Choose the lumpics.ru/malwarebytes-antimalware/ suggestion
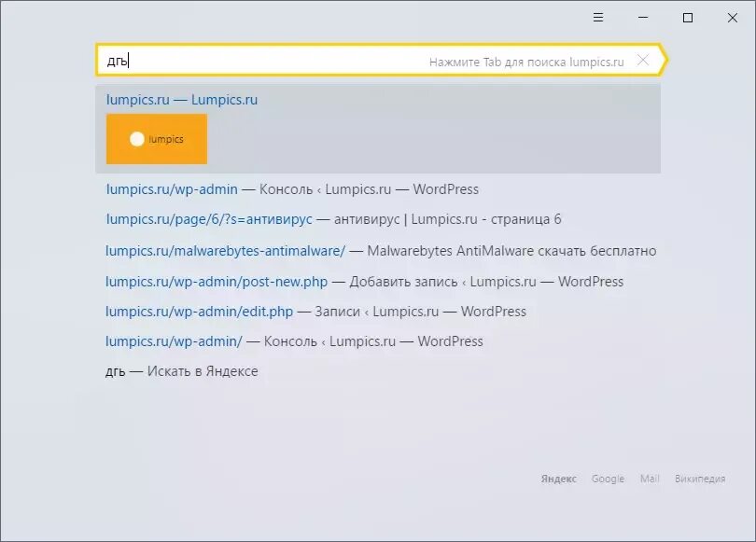 tap(381, 251)
